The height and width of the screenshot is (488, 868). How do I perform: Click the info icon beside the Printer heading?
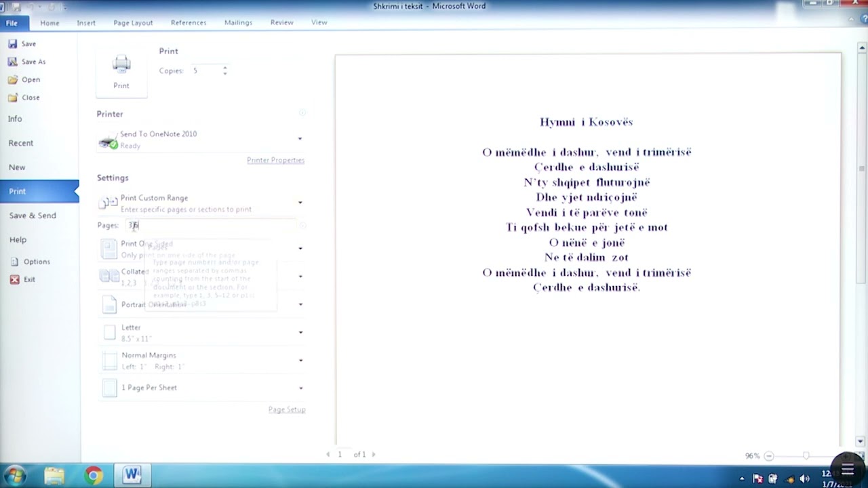(x=302, y=113)
